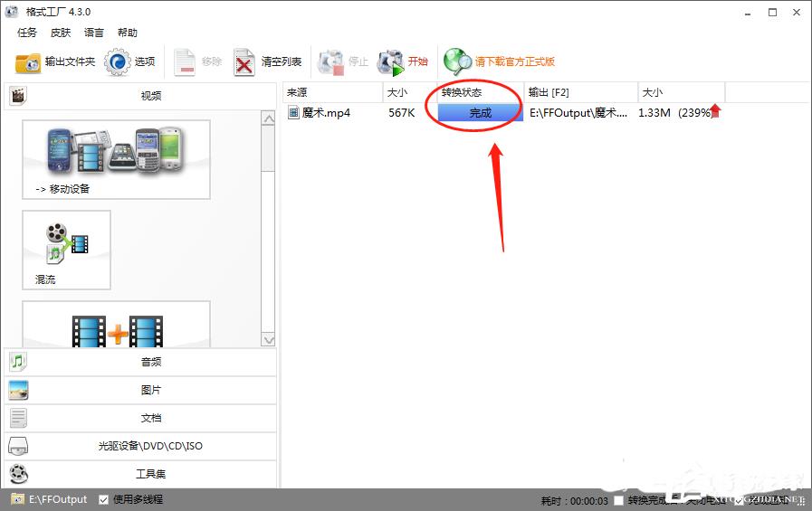Open the 帮助 help menu
Screen dimensions: 812x511
pyautogui.click(x=128, y=33)
